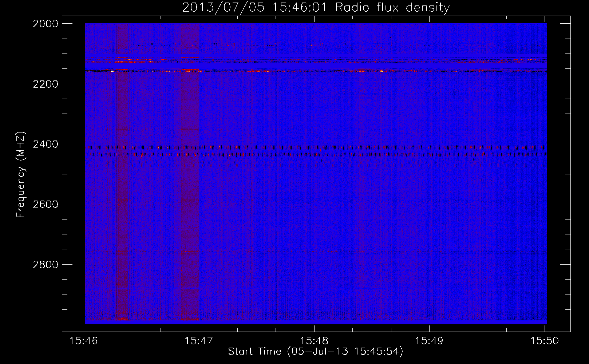Click the plot title "Radio flux density"
Viewport: 589px width, 364px height.
(x=392, y=7)
